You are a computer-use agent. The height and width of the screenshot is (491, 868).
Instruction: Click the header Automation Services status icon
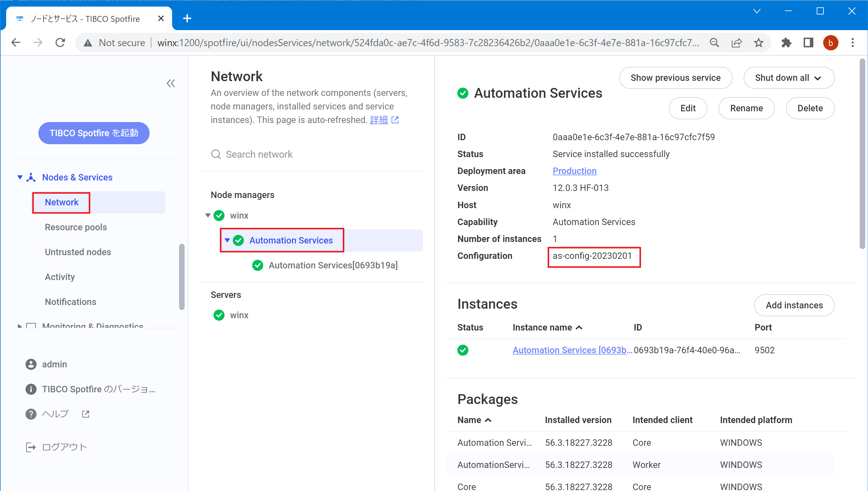pyautogui.click(x=463, y=93)
